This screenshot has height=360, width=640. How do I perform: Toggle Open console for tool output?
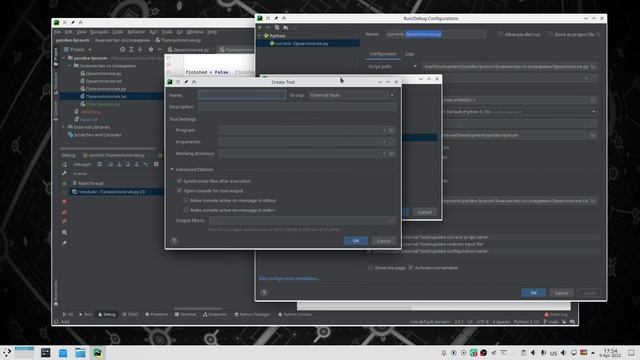coord(179,190)
